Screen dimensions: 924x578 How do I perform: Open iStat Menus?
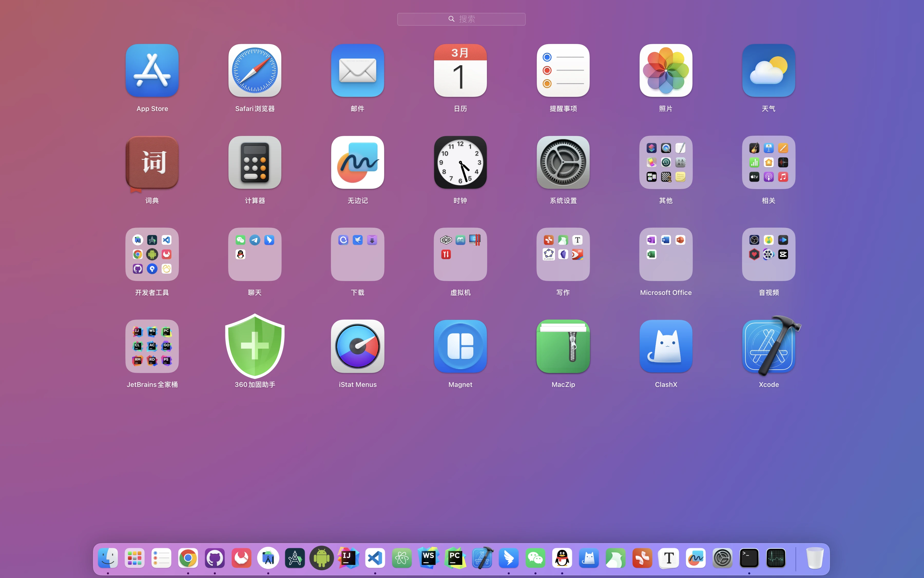pos(357,346)
